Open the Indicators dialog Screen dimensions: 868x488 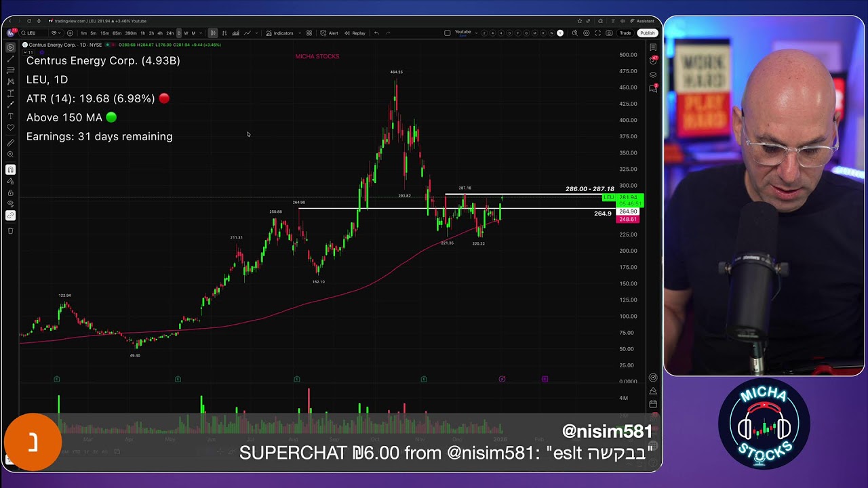click(279, 33)
